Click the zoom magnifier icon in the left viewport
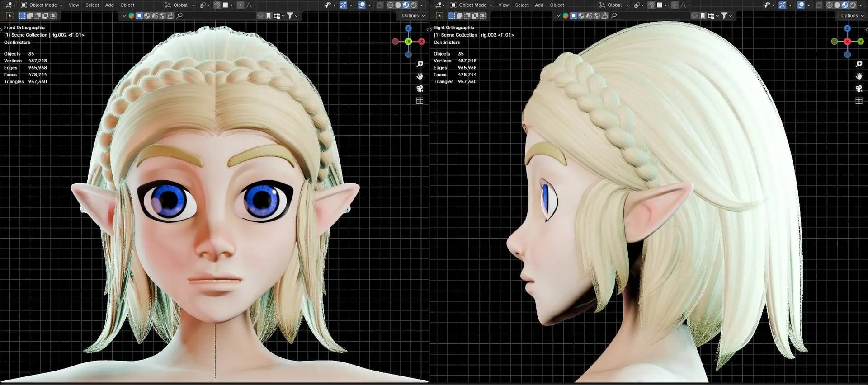868x385 pixels. (420, 64)
